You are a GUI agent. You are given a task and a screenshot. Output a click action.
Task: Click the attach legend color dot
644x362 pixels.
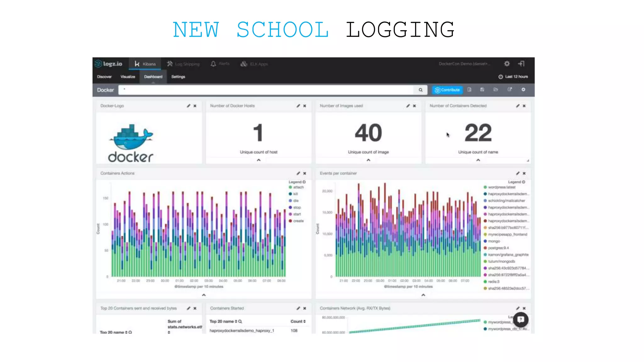(x=290, y=187)
